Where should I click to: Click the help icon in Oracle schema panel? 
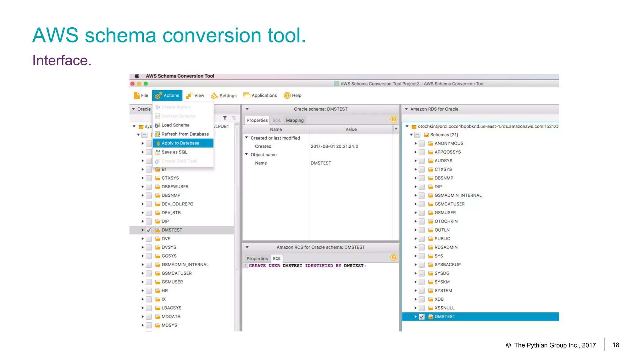tap(394, 119)
